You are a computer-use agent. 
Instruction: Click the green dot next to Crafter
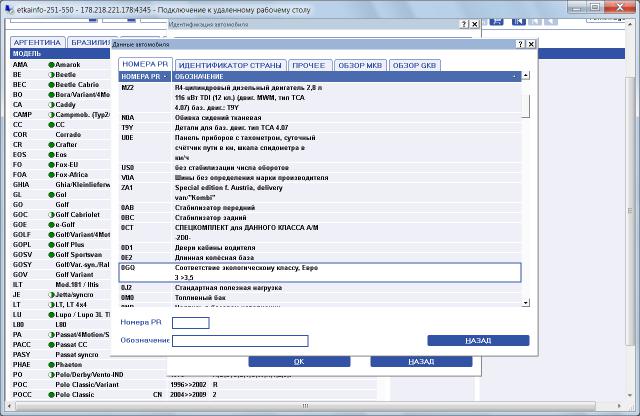click(51, 145)
